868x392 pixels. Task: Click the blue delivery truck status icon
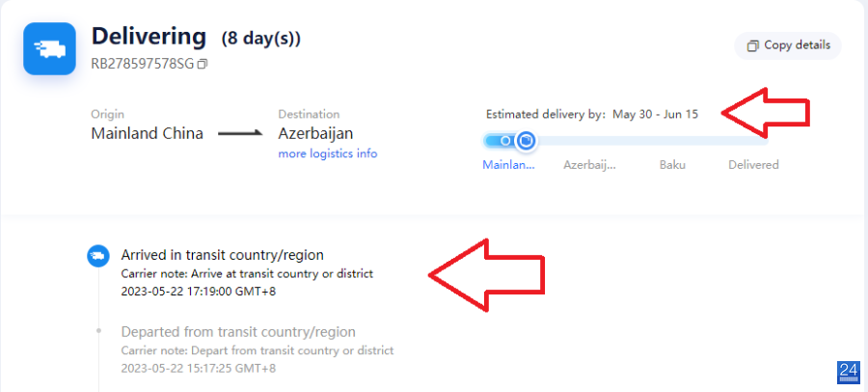pyautogui.click(x=49, y=49)
